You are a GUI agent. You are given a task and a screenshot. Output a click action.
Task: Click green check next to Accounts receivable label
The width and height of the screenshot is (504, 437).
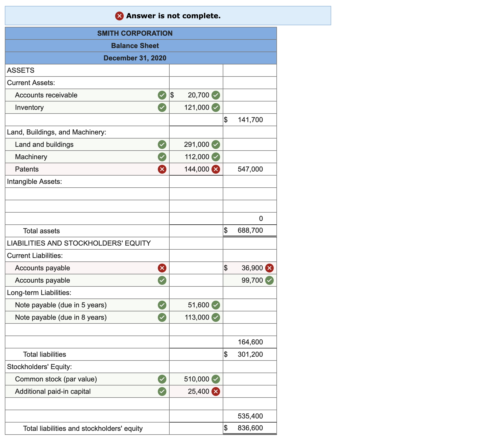point(162,95)
